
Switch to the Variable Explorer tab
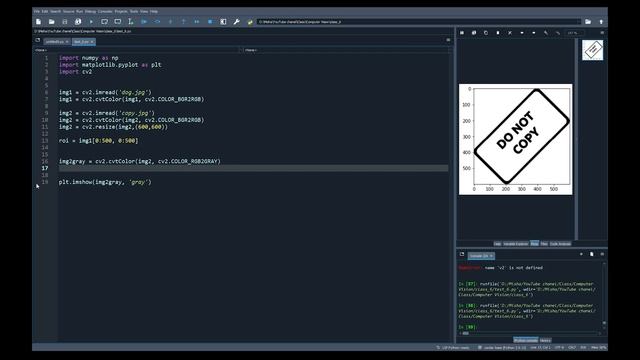[516, 244]
